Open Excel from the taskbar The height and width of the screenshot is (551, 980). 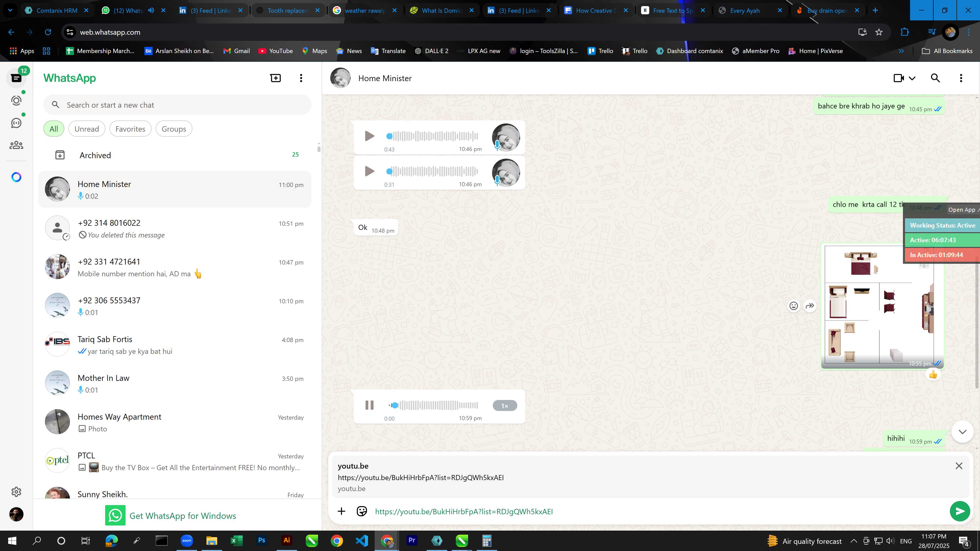[x=237, y=541]
